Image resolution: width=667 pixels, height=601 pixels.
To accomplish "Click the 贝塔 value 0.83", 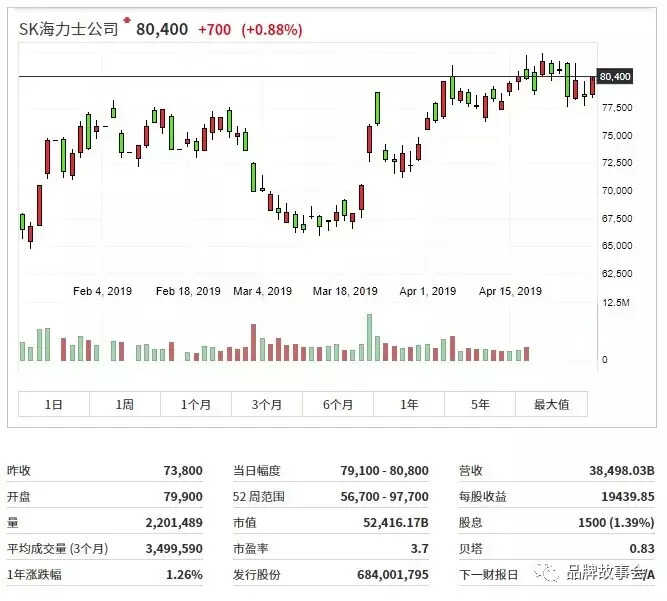I will tap(642, 548).
